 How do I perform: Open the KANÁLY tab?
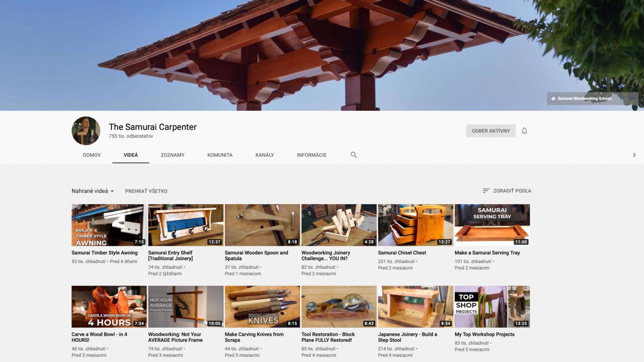point(265,155)
